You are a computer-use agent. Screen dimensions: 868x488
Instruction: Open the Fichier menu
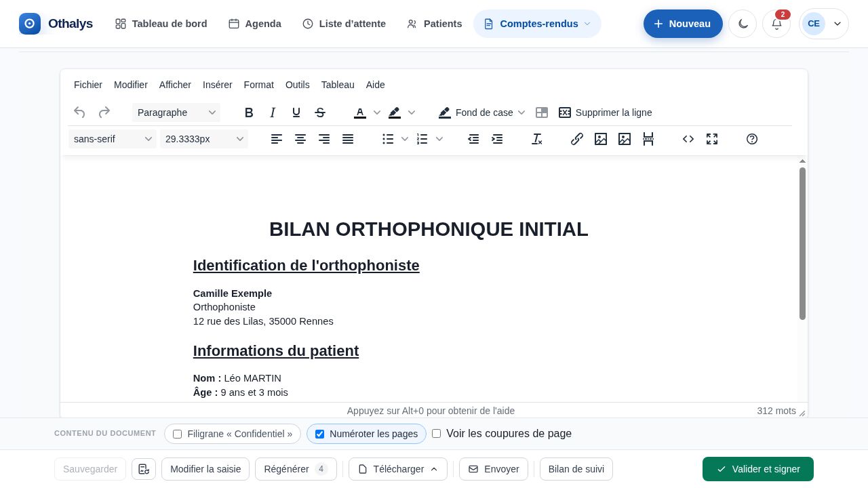[88, 85]
